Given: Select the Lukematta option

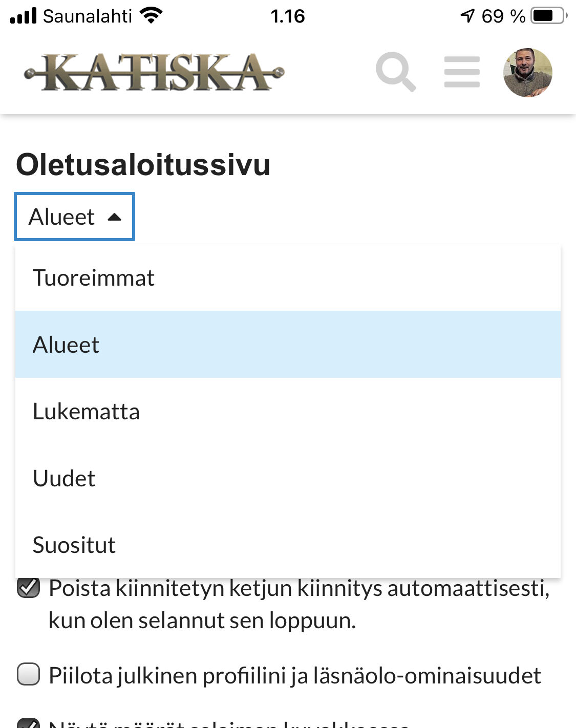Looking at the screenshot, I should [x=86, y=412].
